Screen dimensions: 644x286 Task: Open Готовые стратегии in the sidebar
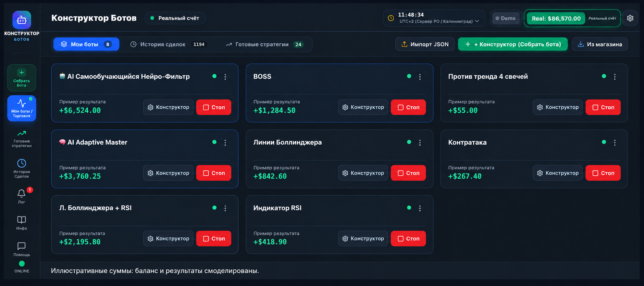(x=22, y=139)
